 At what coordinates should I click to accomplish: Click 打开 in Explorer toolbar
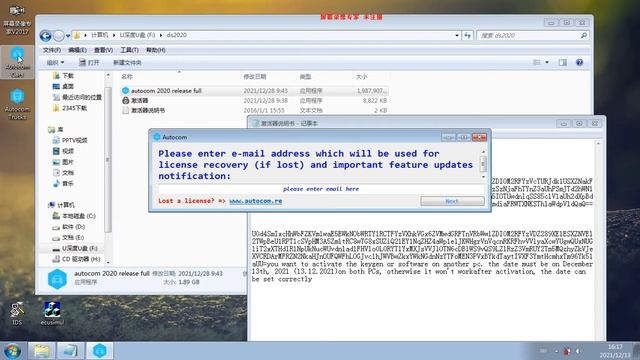(x=89, y=62)
